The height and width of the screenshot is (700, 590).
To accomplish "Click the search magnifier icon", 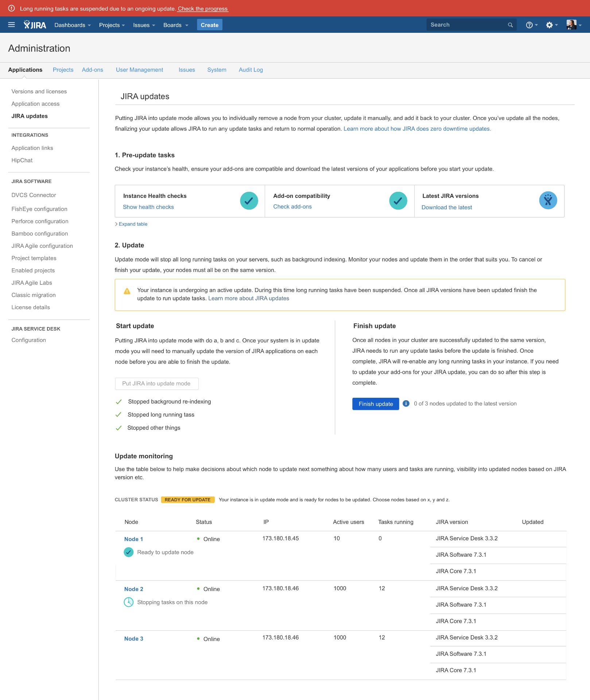I will 510,25.
